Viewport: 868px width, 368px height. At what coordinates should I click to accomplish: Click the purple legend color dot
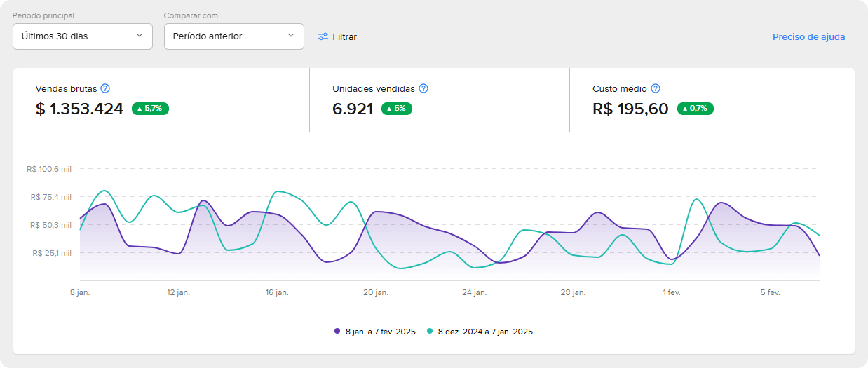(338, 332)
